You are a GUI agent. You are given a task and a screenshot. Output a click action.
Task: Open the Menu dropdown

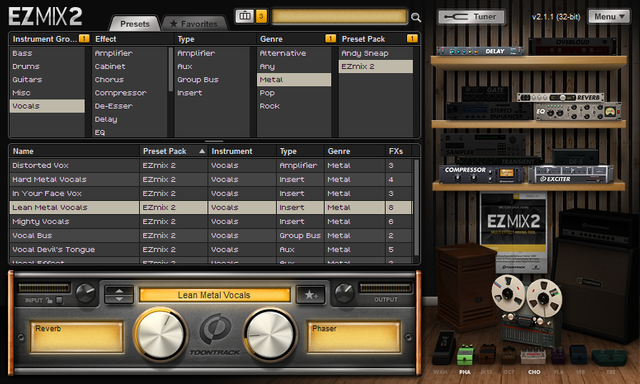pos(609,17)
